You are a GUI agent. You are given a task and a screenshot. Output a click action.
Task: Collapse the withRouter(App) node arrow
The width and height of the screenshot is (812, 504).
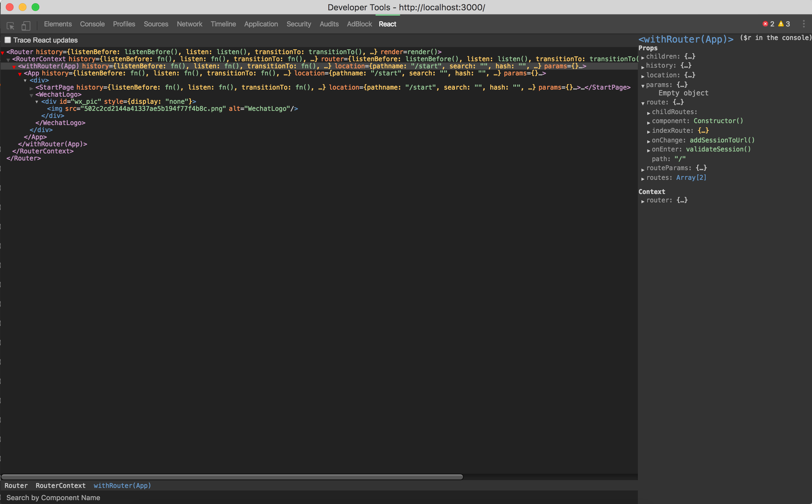click(14, 67)
